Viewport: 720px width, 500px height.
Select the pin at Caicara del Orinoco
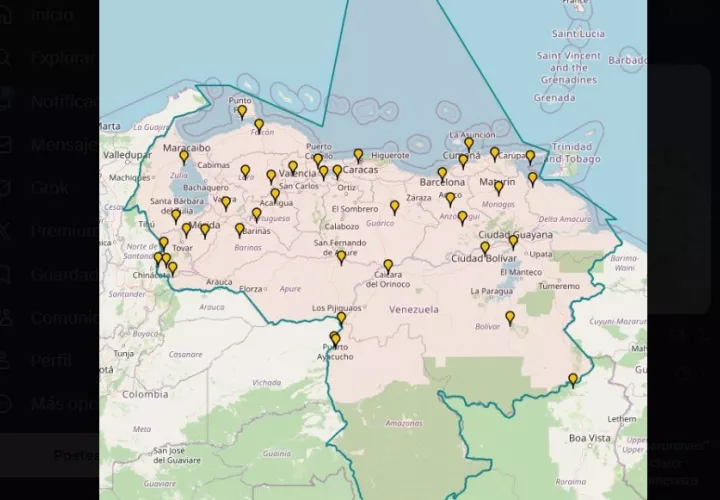tap(388, 266)
